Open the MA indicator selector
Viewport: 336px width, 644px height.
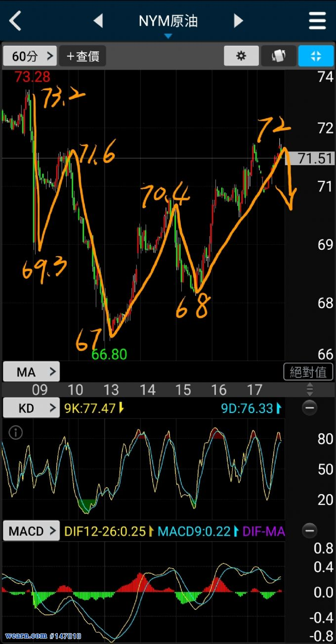[31, 371]
